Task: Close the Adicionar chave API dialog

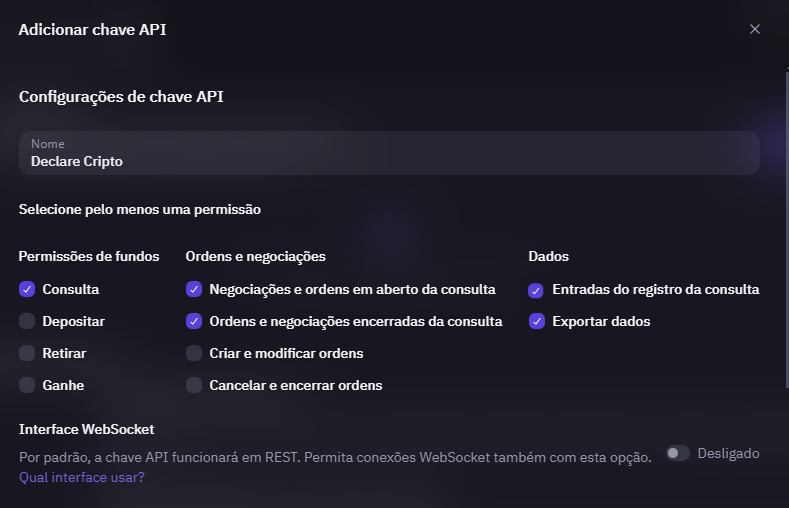Action: (755, 29)
